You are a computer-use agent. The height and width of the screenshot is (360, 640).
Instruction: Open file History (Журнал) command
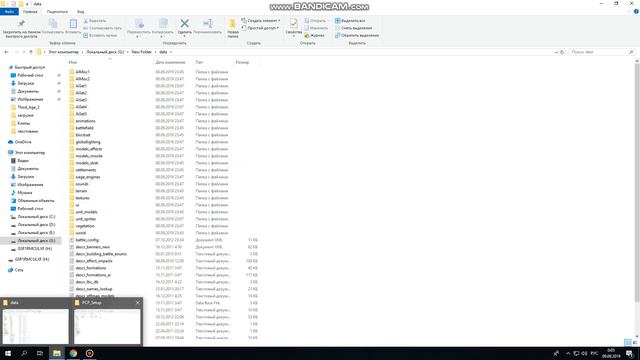coord(314,36)
